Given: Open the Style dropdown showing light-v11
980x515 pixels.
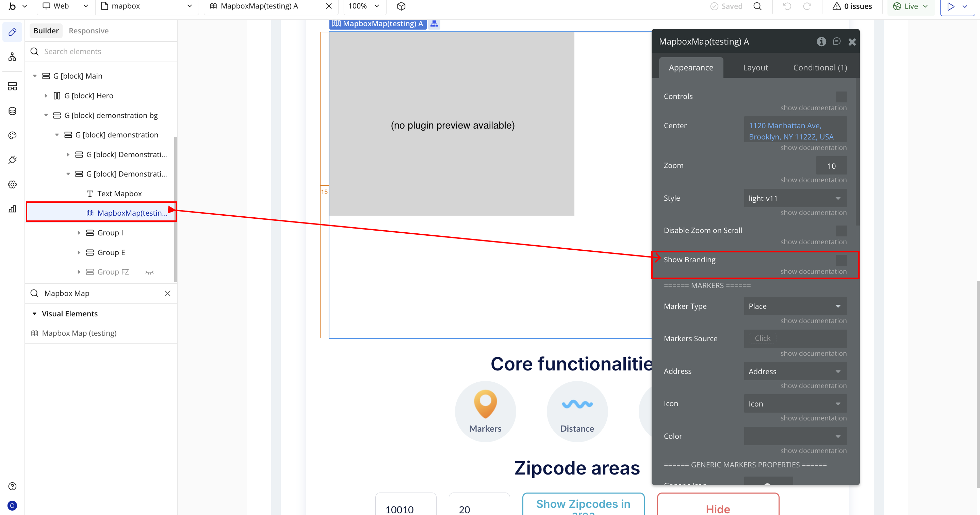Looking at the screenshot, I should [x=795, y=198].
